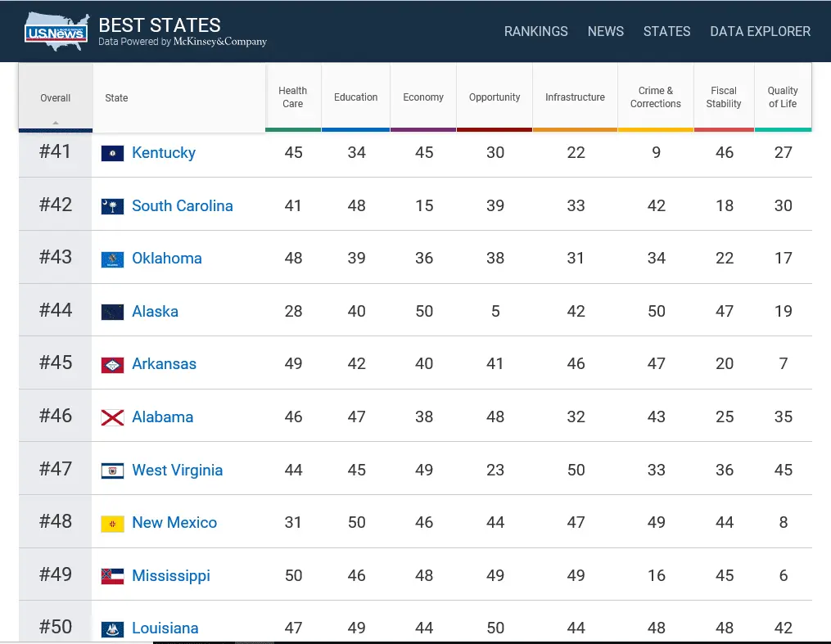
Task: Click the US News logo icon
Action: coord(56,32)
